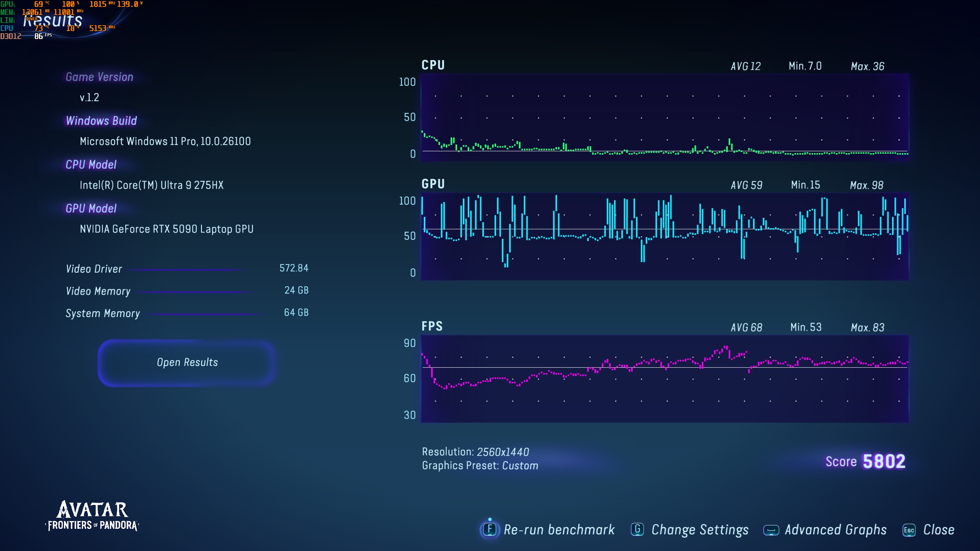Close the results screen
The height and width of the screenshot is (551, 980).
coord(939,530)
